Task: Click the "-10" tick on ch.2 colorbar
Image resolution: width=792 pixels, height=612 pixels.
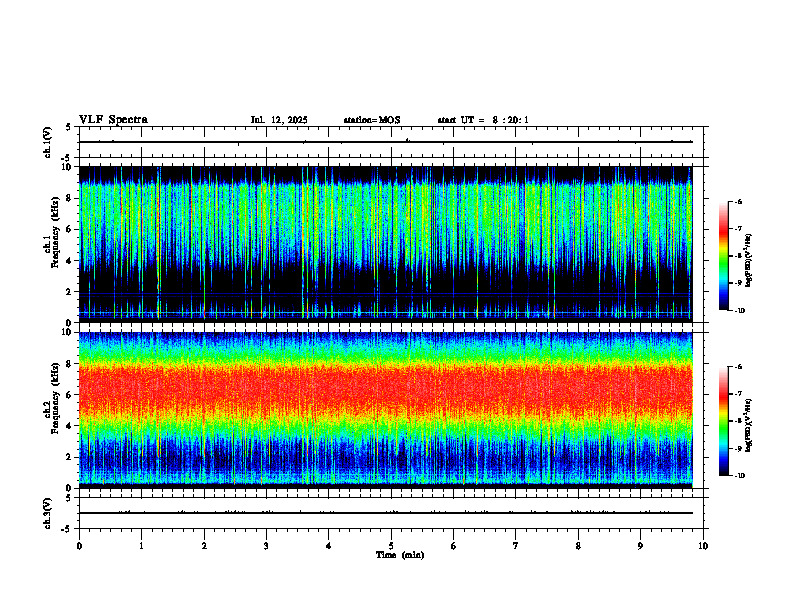Action: point(739,476)
